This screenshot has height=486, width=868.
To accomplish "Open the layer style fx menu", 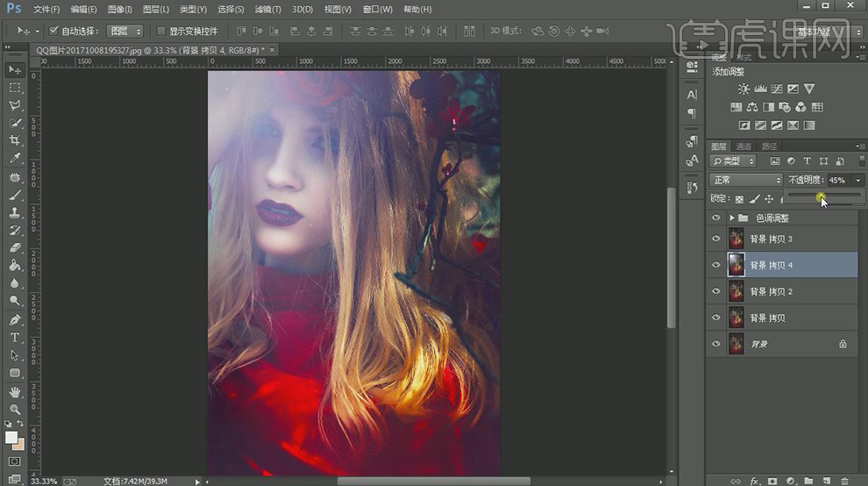I will (753, 481).
